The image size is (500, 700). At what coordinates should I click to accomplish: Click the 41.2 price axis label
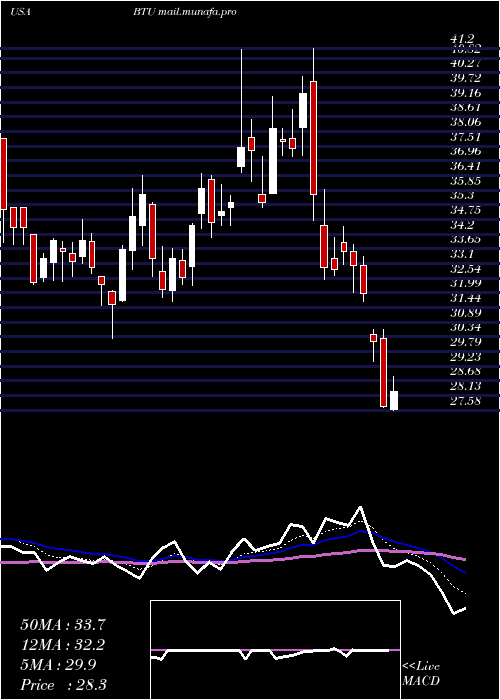click(462, 40)
